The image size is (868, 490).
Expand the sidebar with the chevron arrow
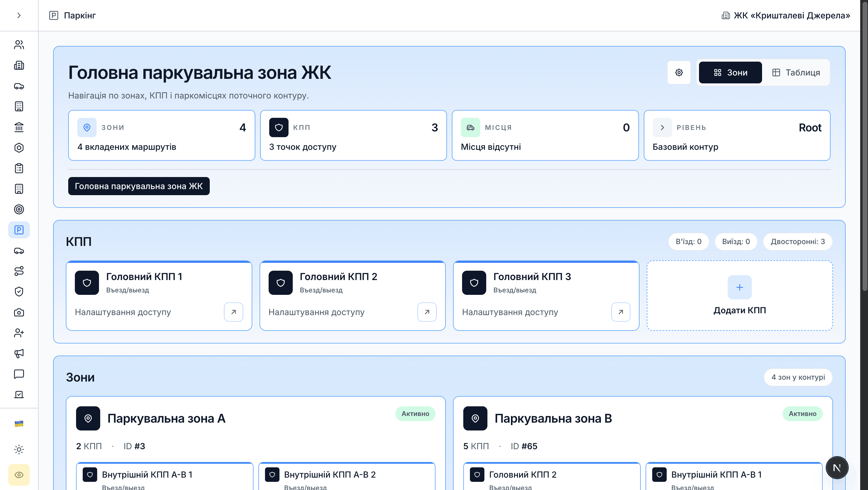pyautogui.click(x=19, y=15)
